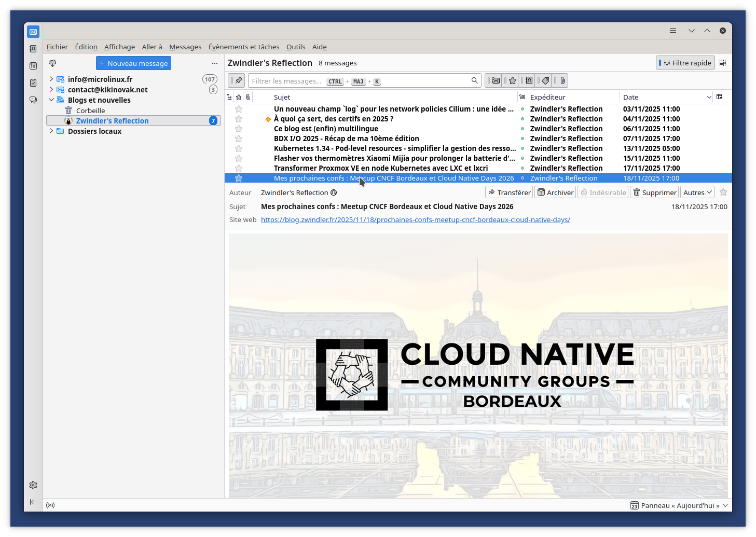Image resolution: width=756 pixels, height=537 pixels.
Task: Open the Calendar space in the sidebar
Action: point(33,66)
